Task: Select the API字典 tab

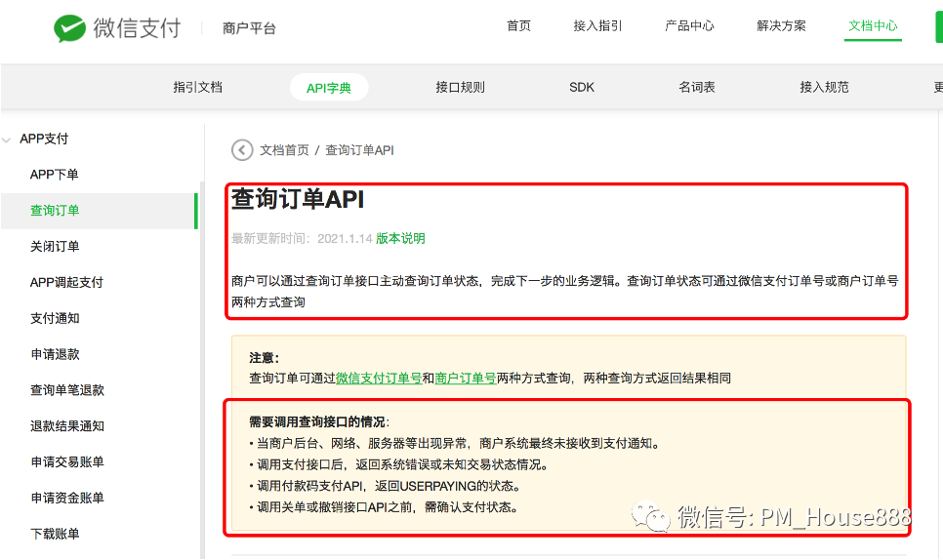Action: coord(329,88)
